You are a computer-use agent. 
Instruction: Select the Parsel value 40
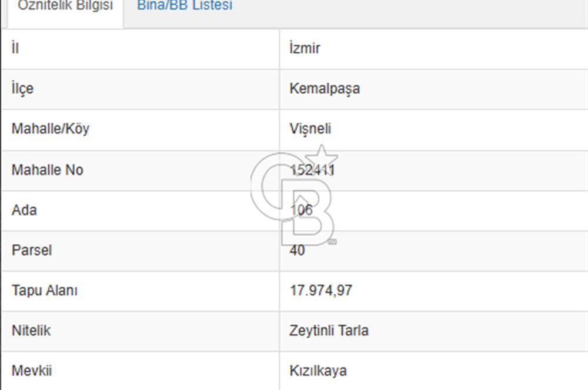[296, 250]
